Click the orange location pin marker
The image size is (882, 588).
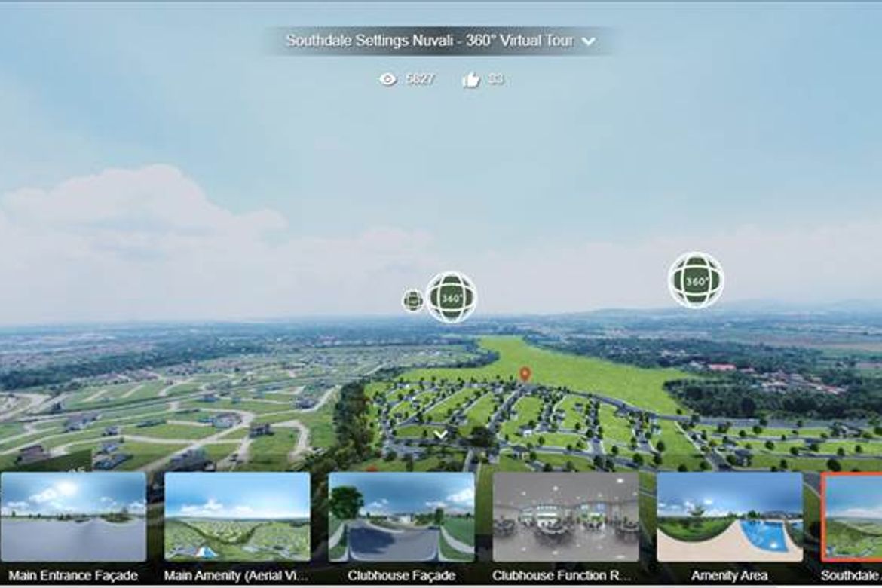(x=525, y=374)
